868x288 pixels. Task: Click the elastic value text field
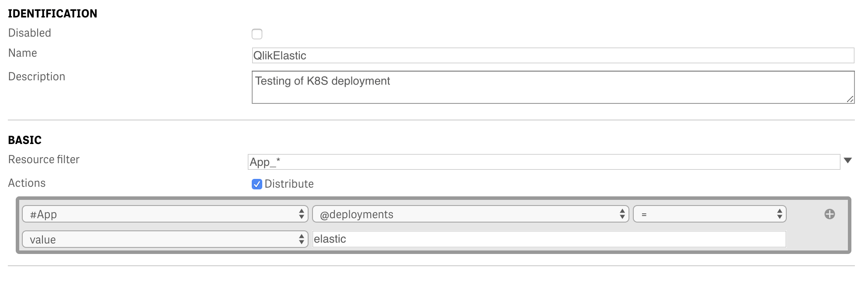click(x=549, y=239)
